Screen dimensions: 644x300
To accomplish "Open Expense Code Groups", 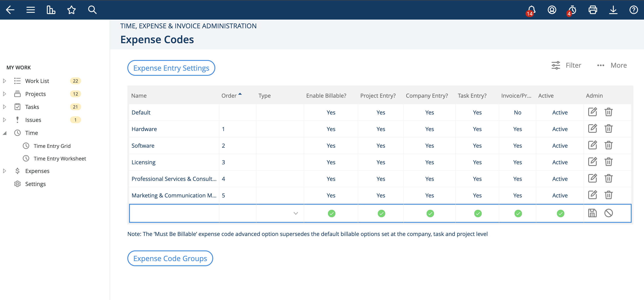I will coord(170,258).
